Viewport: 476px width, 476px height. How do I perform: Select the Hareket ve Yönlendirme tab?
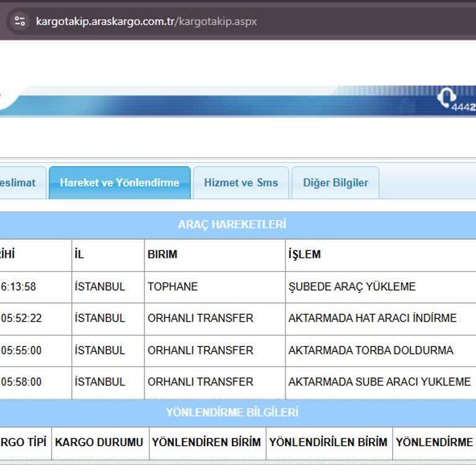tap(120, 183)
